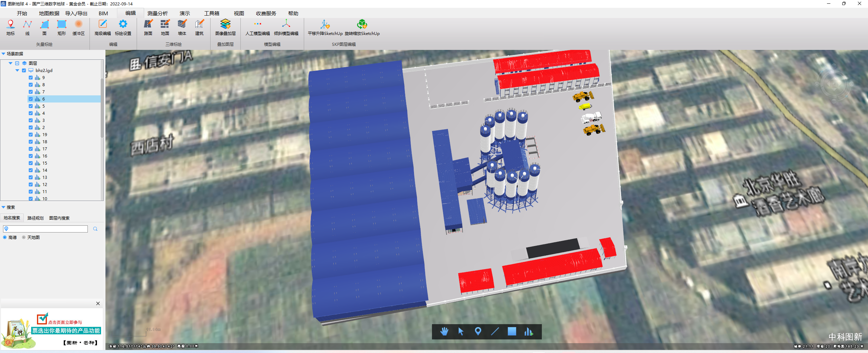Collapse the 搜索 section

click(x=3, y=207)
